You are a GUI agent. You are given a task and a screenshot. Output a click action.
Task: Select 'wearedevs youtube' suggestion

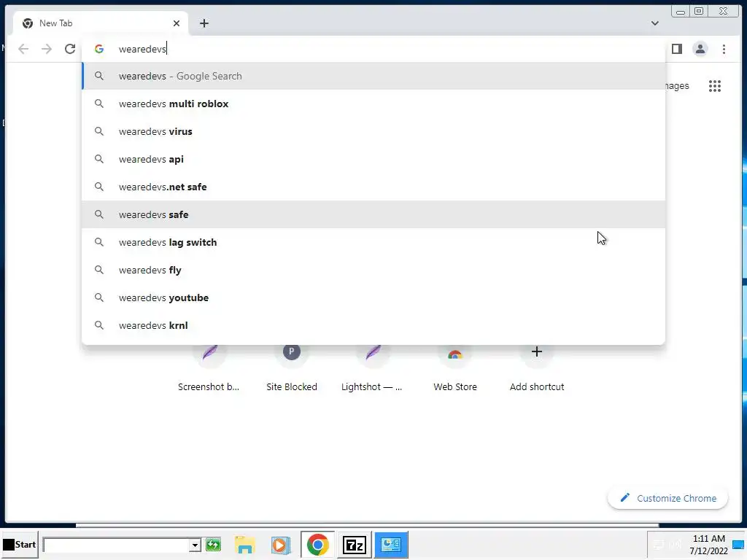click(373, 297)
